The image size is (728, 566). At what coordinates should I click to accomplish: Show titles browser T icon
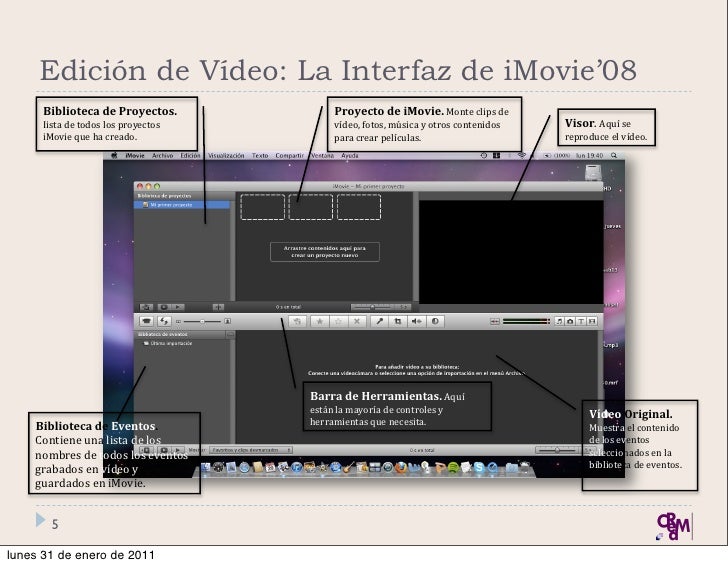pyautogui.click(x=581, y=321)
